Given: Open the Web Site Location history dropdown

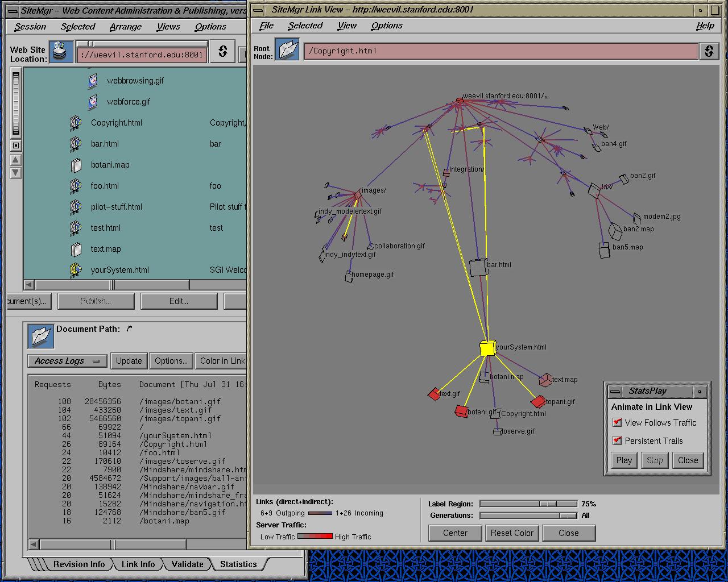Looking at the screenshot, I should point(222,52).
